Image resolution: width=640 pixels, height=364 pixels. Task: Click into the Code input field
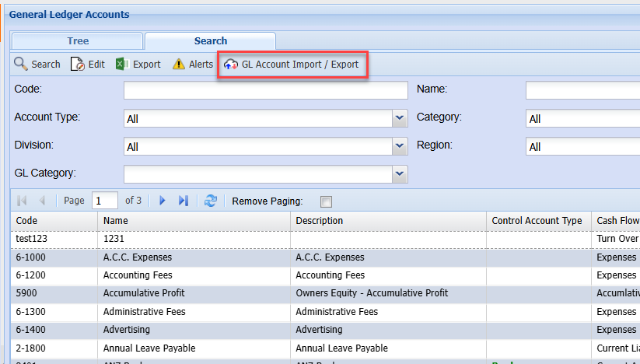(x=265, y=90)
